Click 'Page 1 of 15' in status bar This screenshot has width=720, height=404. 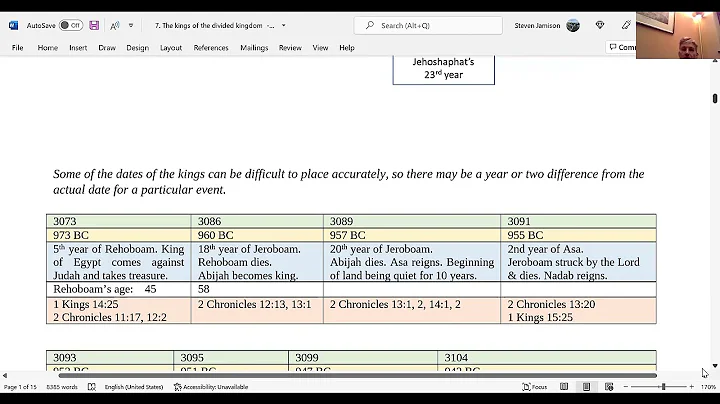[20, 387]
